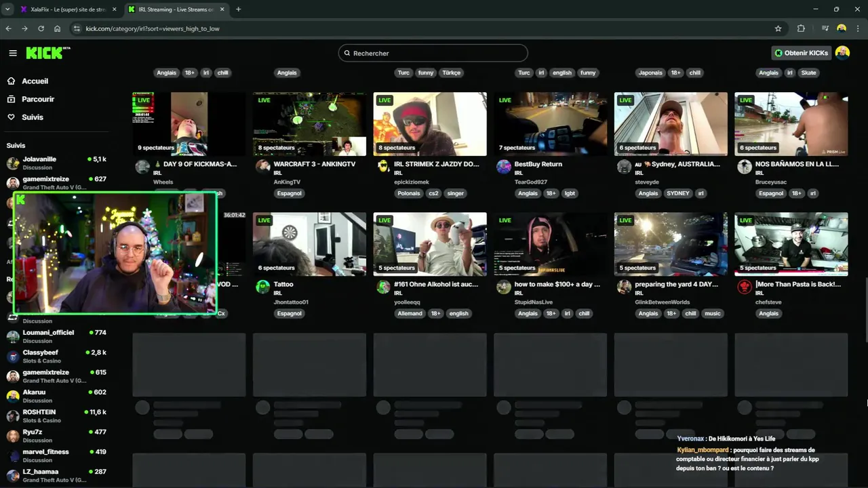This screenshot has height=488, width=868.
Task: Click preparing the yard 4 DAY title
Action: (677, 284)
